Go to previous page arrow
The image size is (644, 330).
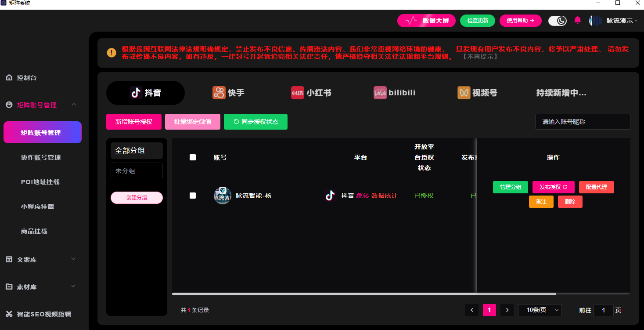[x=472, y=310]
